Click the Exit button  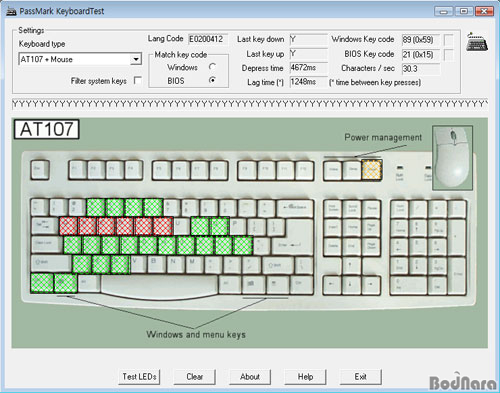[361, 377]
